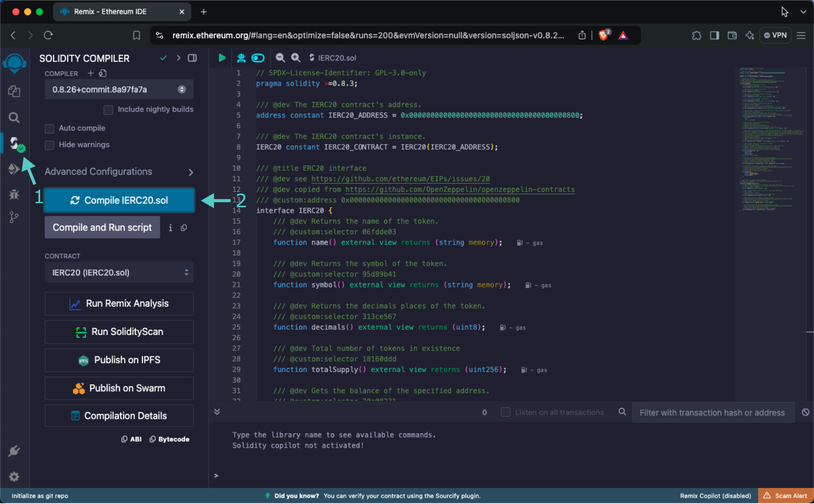The height and width of the screenshot is (504, 814).
Task: Expand Advanced Configurations section
Action: pyautogui.click(x=119, y=172)
